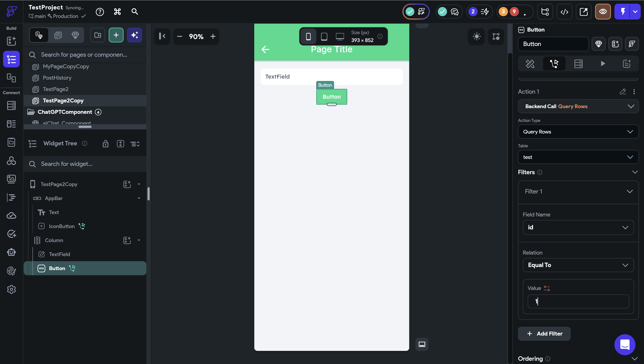Open the keyboard shortcuts command icon
644x364 pixels.
[117, 12]
